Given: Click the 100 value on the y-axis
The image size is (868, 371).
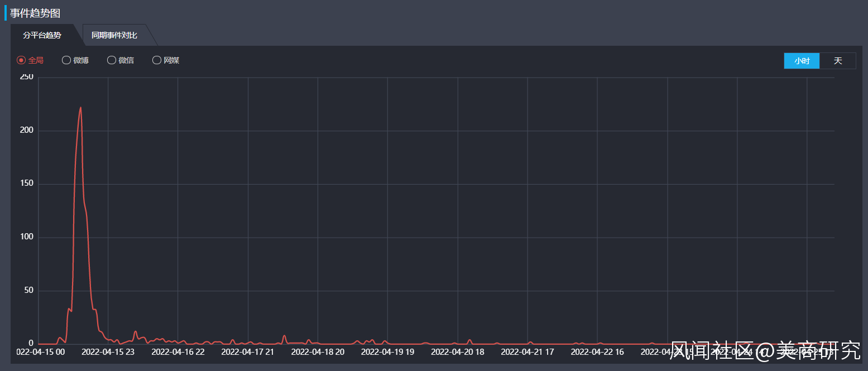Looking at the screenshot, I should pos(27,237).
